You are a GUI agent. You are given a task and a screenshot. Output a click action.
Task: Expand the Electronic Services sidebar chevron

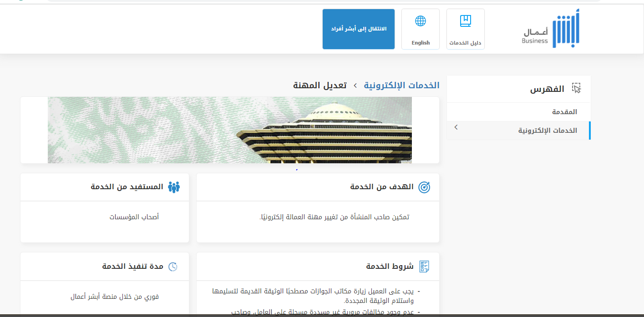click(456, 127)
